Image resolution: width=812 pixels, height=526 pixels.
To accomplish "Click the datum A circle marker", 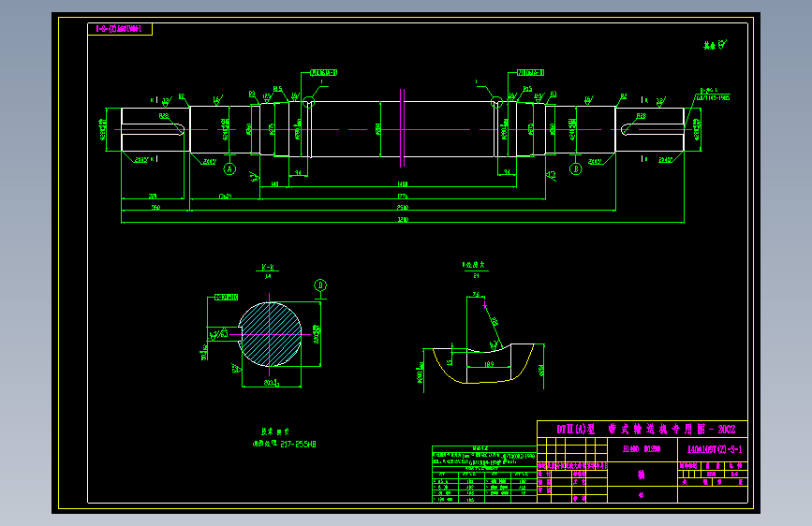I will click(229, 168).
